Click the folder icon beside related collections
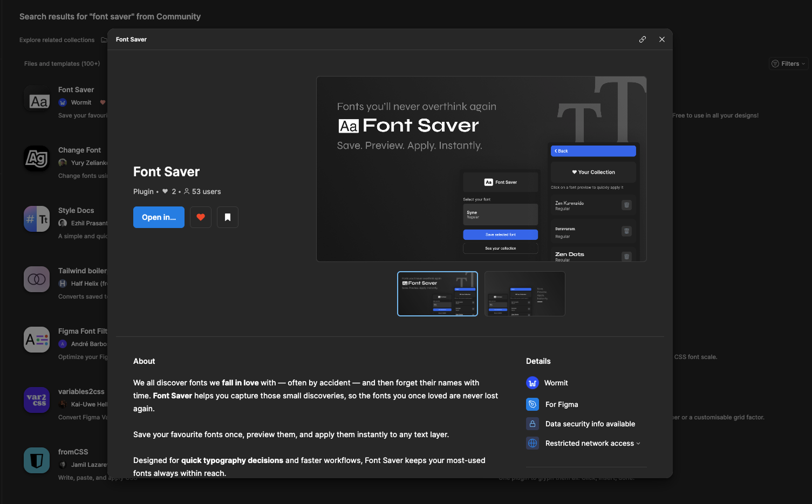The height and width of the screenshot is (504, 812). tap(104, 40)
